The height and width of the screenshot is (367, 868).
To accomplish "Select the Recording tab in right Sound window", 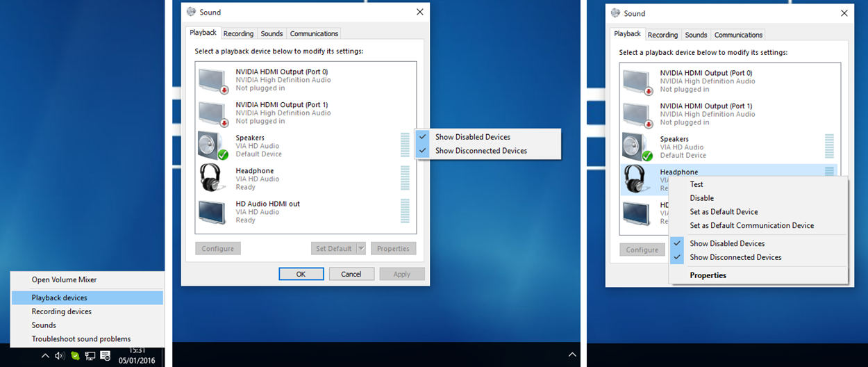I will pyautogui.click(x=662, y=35).
